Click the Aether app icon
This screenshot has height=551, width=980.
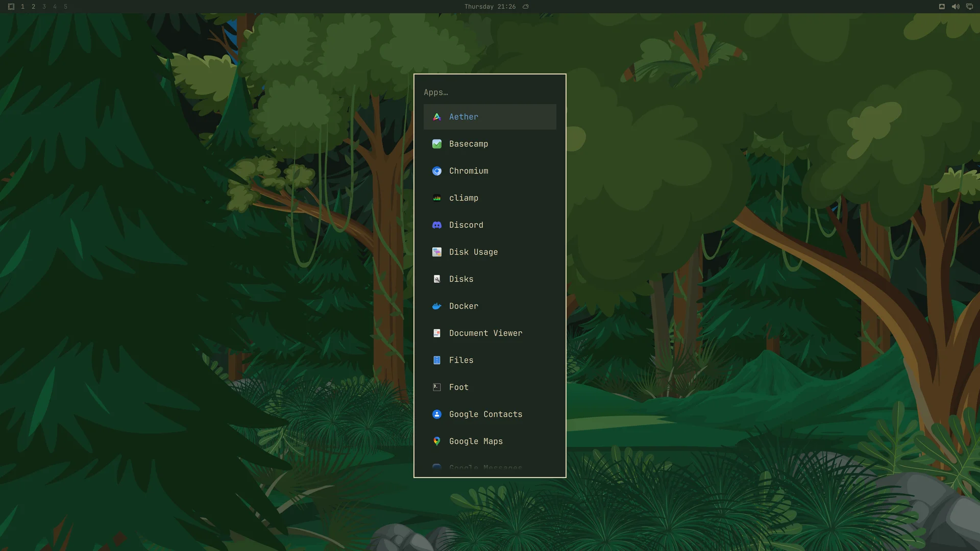point(437,117)
